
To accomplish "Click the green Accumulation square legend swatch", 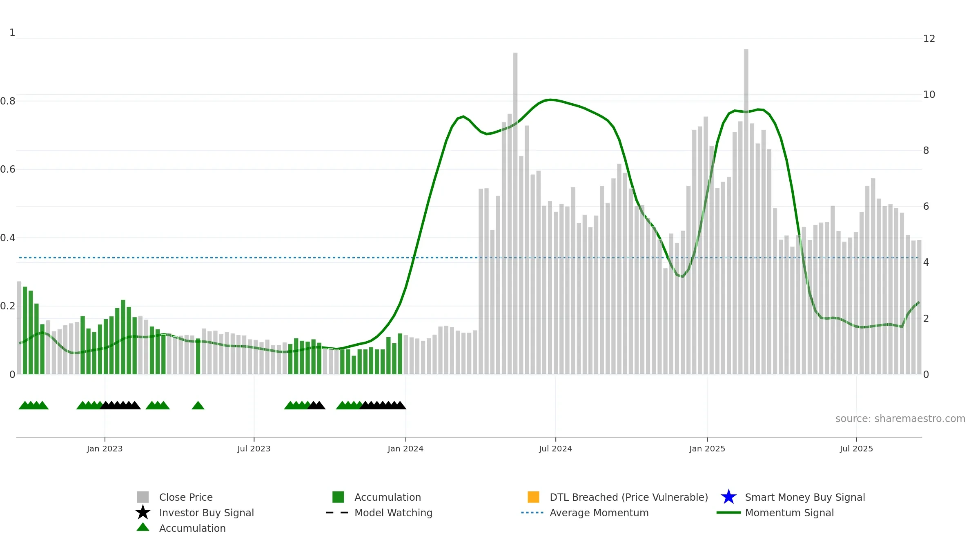I will coord(338,497).
